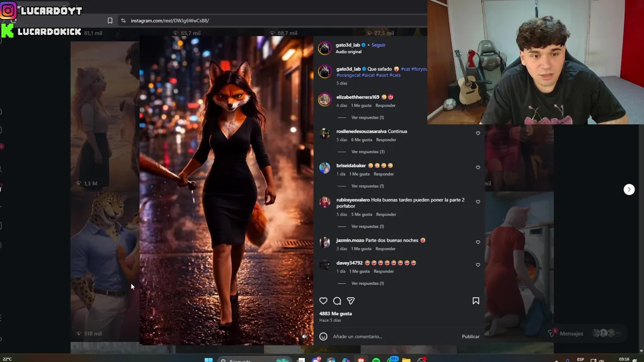The image size is (644, 362).
Task: Open the taskbar clock showing 03:16
Action: click(x=624, y=359)
